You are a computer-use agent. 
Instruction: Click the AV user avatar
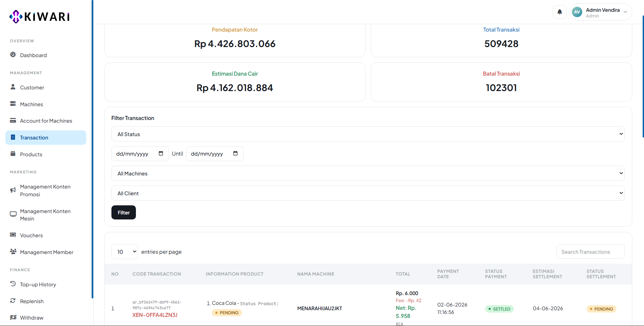[x=577, y=12]
